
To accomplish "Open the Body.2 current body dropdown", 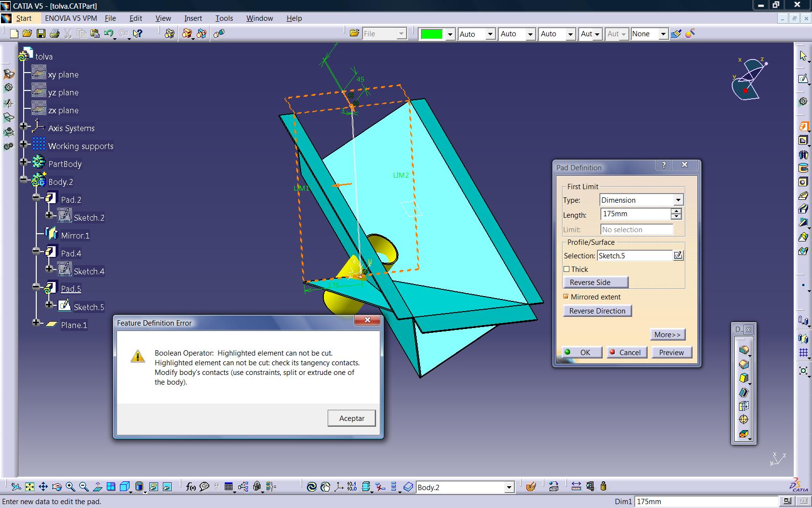I will pos(508,487).
